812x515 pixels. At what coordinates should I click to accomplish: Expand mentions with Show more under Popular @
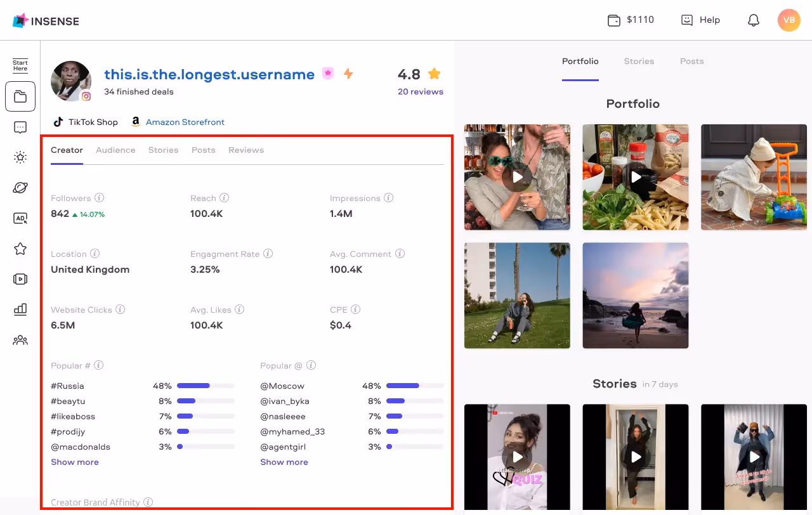pos(284,462)
